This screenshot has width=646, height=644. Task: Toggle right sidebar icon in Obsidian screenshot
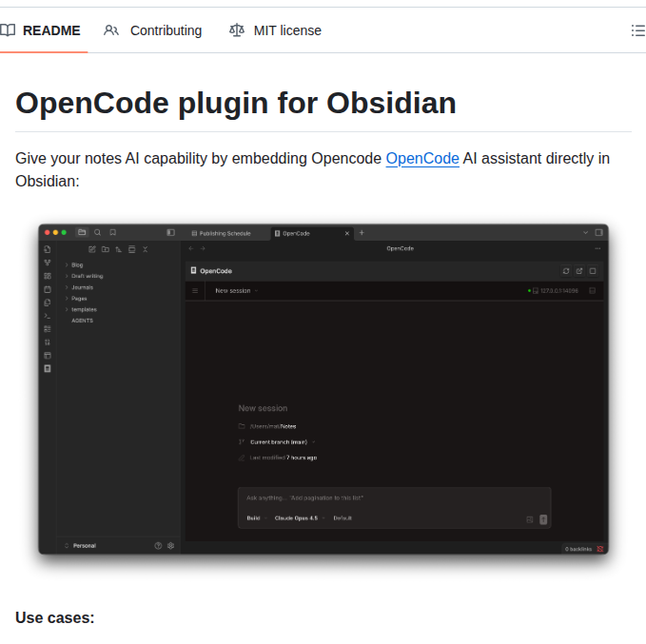598,233
